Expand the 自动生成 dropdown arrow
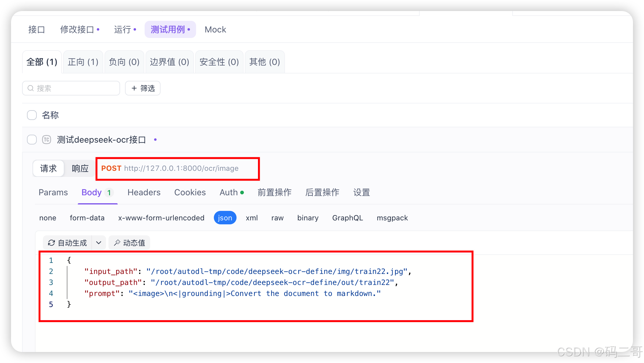 pyautogui.click(x=99, y=243)
